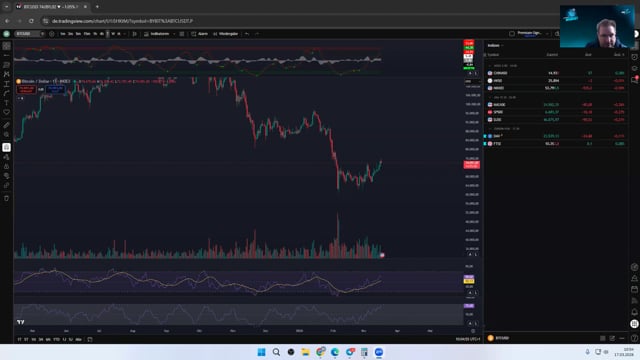This screenshot has height=360, width=640.
Task: Select the ruler measure tool
Action: pyautogui.click(x=7, y=125)
